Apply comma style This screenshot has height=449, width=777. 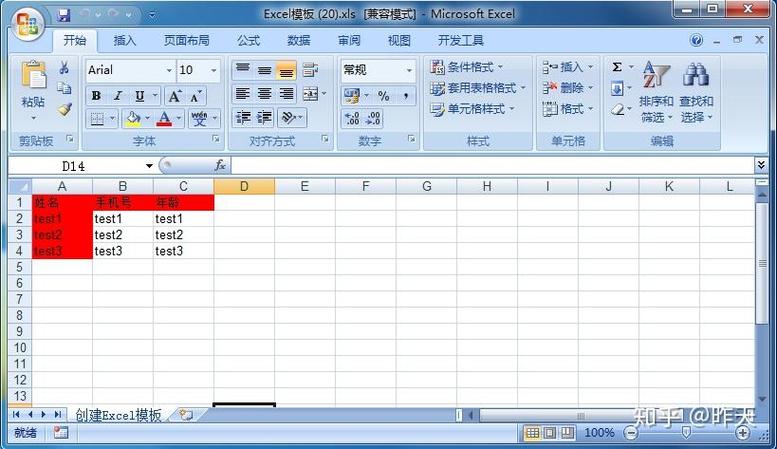pos(406,96)
